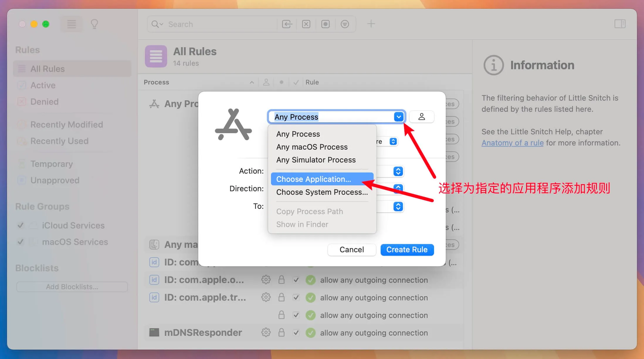Viewport: 644px width, 359px height.
Task: Open the Any Process combo box arrow
Action: 399,117
